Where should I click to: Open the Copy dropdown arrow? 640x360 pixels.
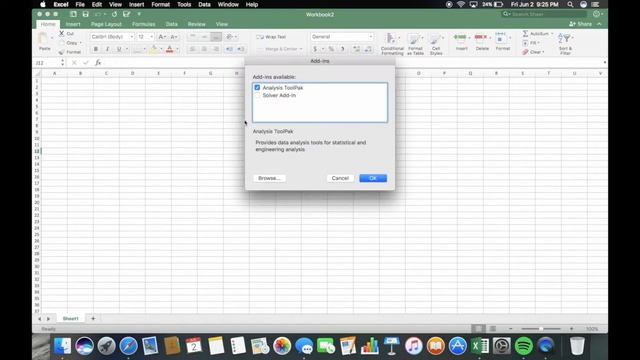(80, 43)
